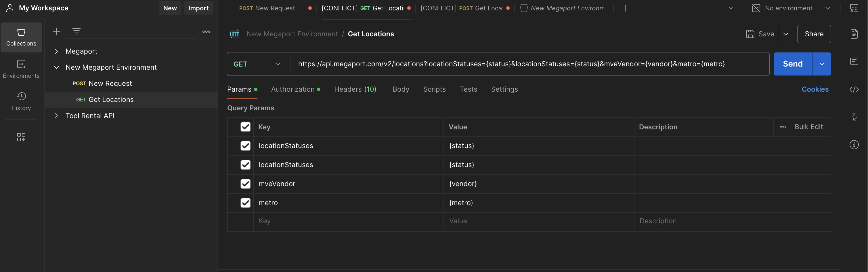
Task: Collapse the New Megaport Environment collection
Action: click(56, 67)
